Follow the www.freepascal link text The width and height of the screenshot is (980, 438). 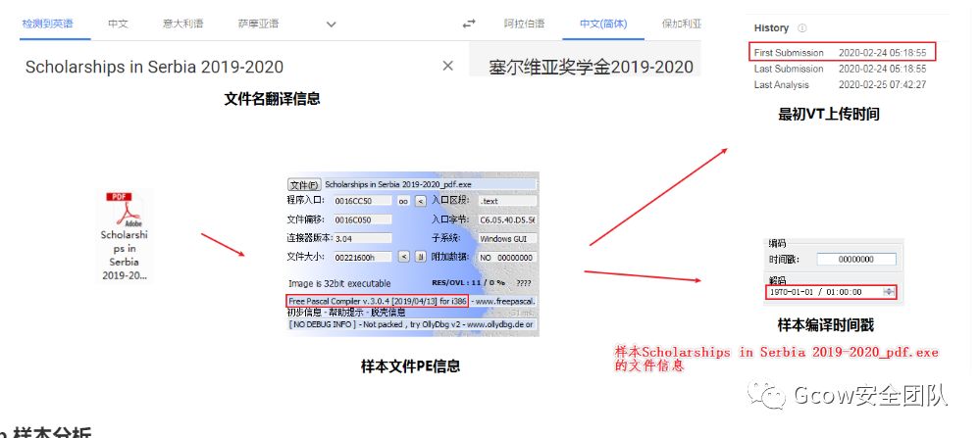point(505,302)
